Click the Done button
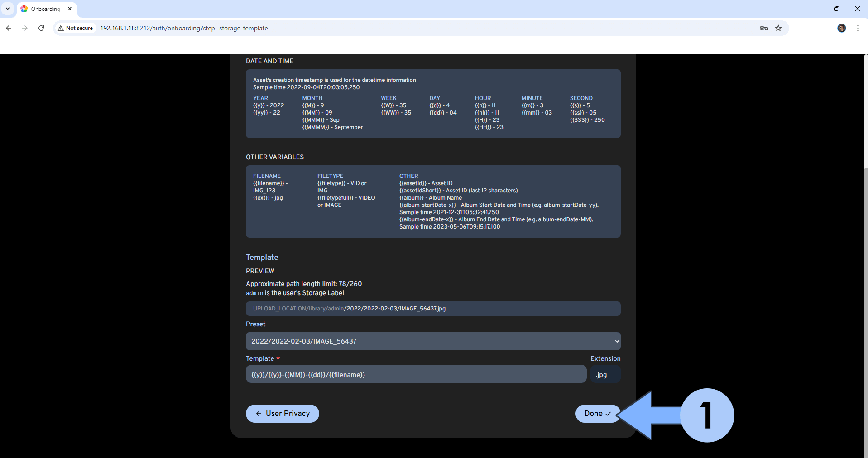This screenshot has height=458, width=868. (597, 414)
